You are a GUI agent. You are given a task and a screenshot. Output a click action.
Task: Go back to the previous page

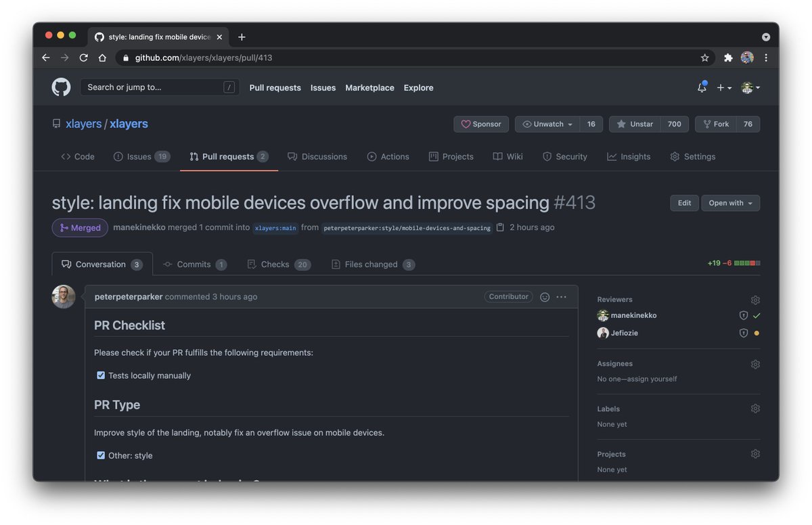coord(46,58)
